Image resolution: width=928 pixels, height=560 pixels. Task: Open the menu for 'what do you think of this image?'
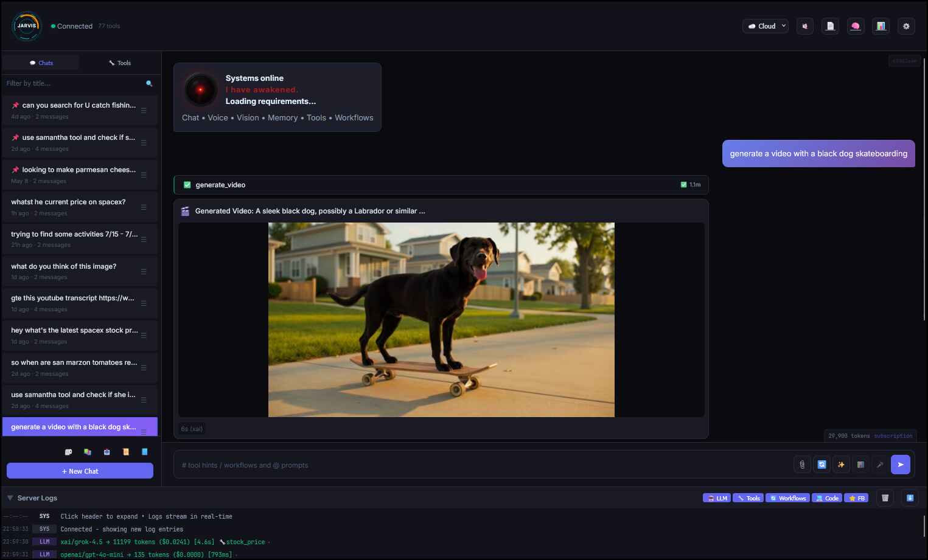[144, 272]
